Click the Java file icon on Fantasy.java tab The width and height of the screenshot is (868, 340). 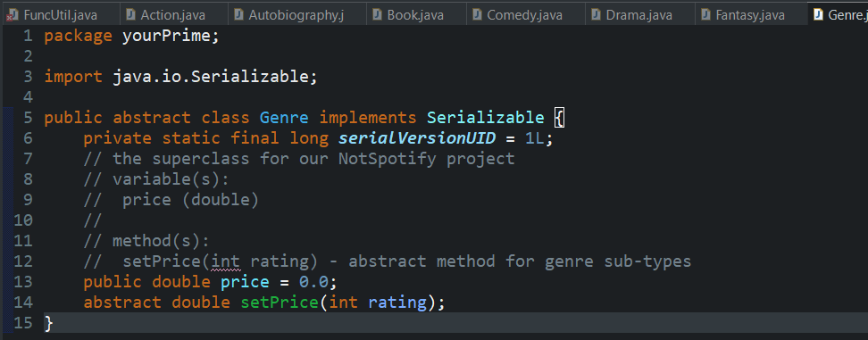(x=705, y=15)
